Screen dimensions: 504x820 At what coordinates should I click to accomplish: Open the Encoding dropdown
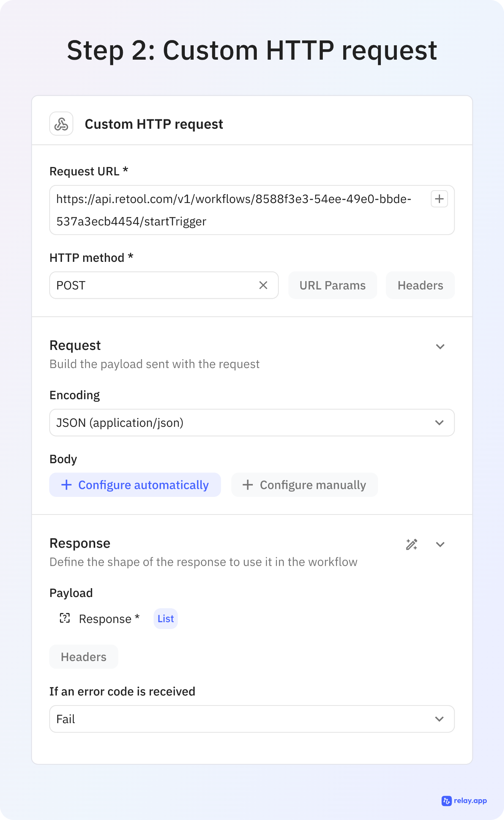point(252,423)
